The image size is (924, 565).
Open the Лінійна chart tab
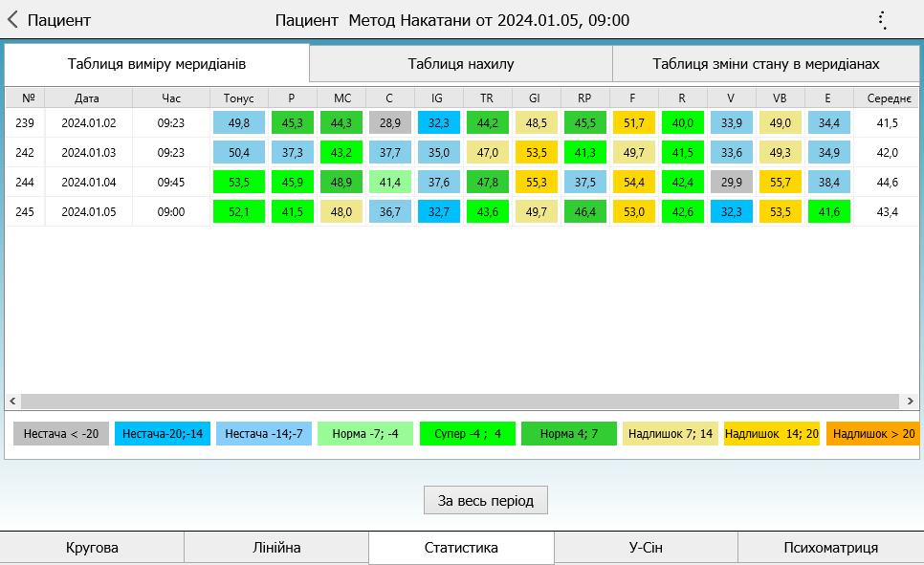click(275, 548)
